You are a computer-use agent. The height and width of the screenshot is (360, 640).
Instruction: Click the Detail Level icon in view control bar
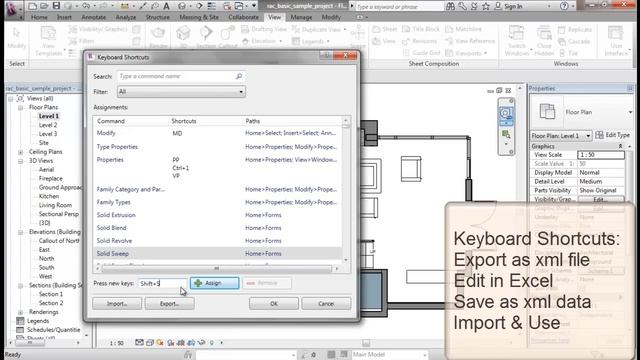pyautogui.click(x=140, y=342)
